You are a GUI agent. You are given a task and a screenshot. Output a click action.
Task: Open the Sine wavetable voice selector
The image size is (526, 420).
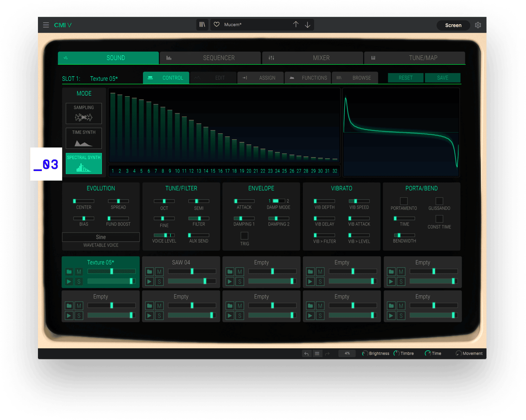pos(101,237)
